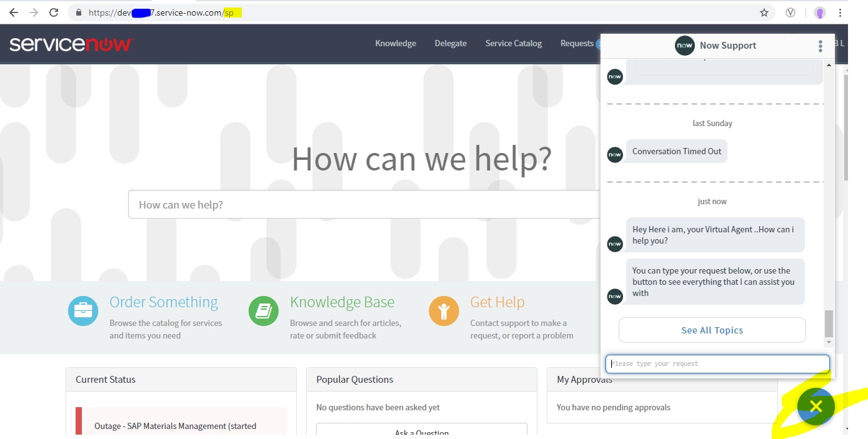Select the Get Help support icon

[x=444, y=310]
